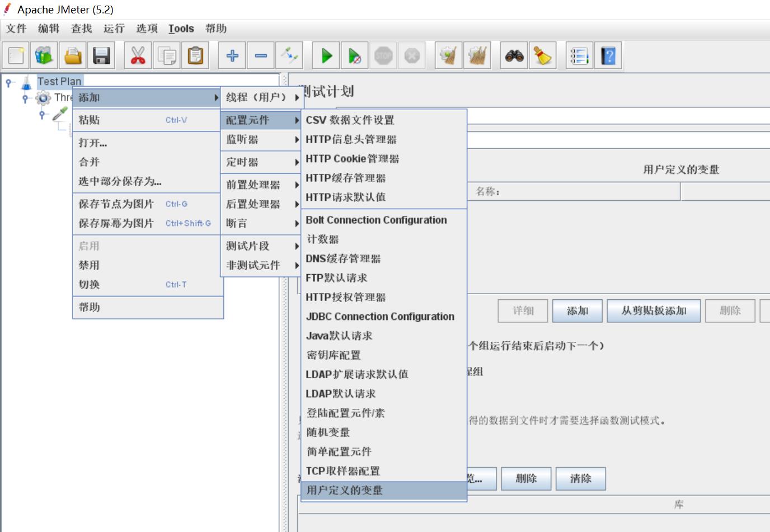This screenshot has width=770, height=532.
Task: Open the Function Helper list icon
Action: pos(580,55)
